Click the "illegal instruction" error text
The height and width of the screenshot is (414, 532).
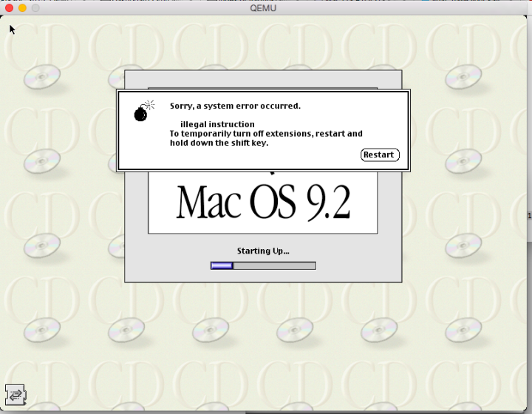(x=217, y=124)
